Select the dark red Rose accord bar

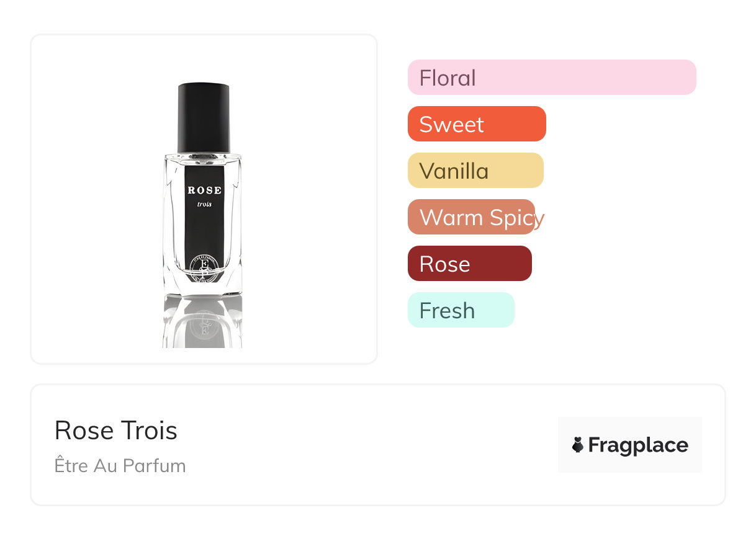[470, 264]
